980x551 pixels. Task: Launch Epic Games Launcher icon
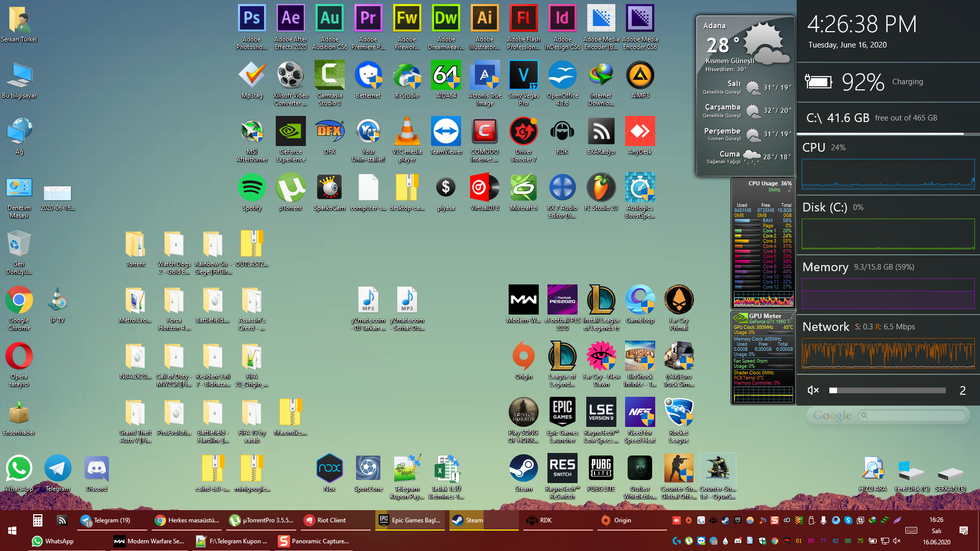point(562,420)
